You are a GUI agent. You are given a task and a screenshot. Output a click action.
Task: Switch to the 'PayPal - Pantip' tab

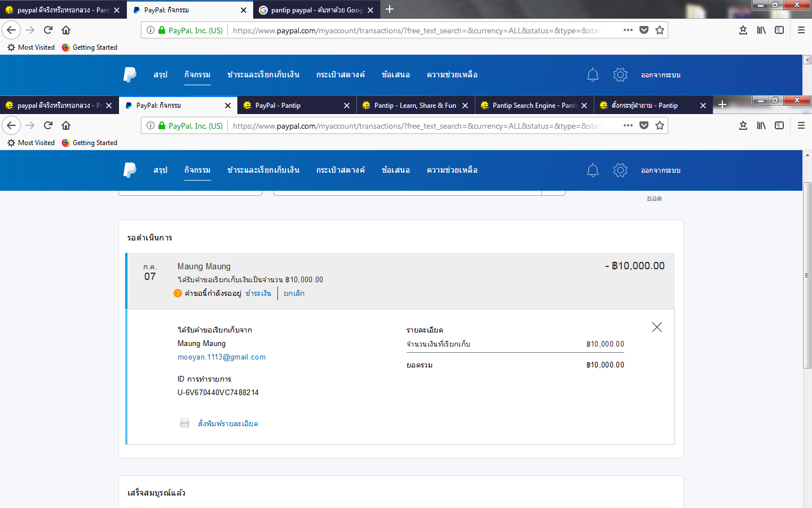click(297, 106)
